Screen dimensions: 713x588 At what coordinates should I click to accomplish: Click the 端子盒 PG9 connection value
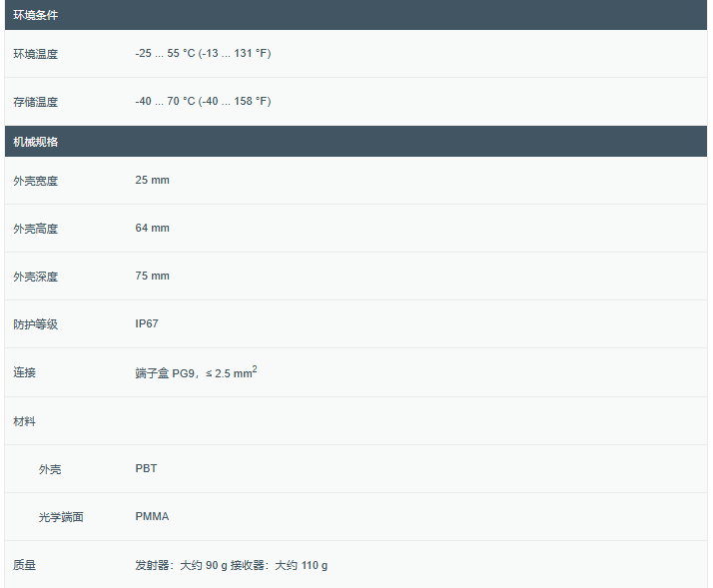[x=196, y=372]
